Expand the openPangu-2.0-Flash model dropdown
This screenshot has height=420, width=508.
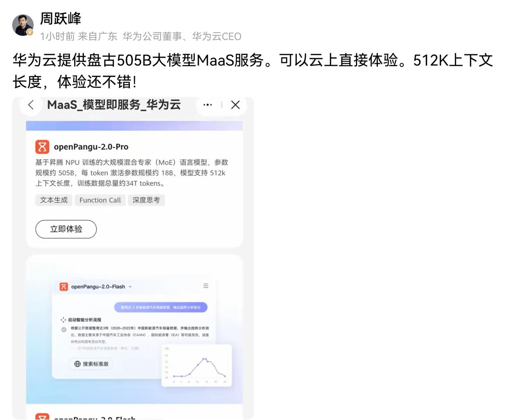(130, 287)
